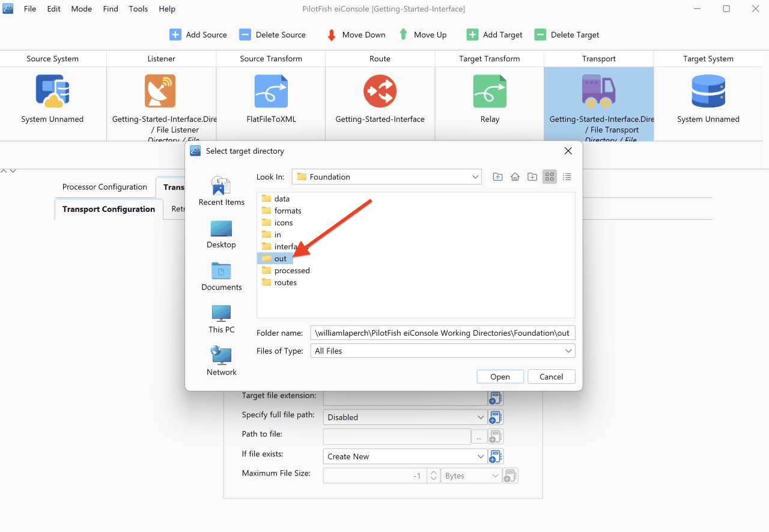Image resolution: width=769 pixels, height=532 pixels.
Task: Collapse panel using upward chevron at left
Action: point(4,171)
